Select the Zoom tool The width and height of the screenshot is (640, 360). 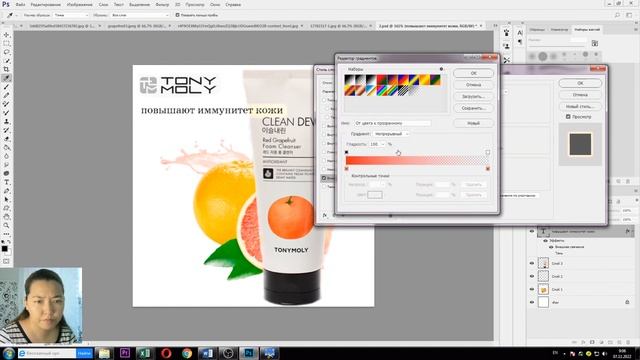[6, 225]
